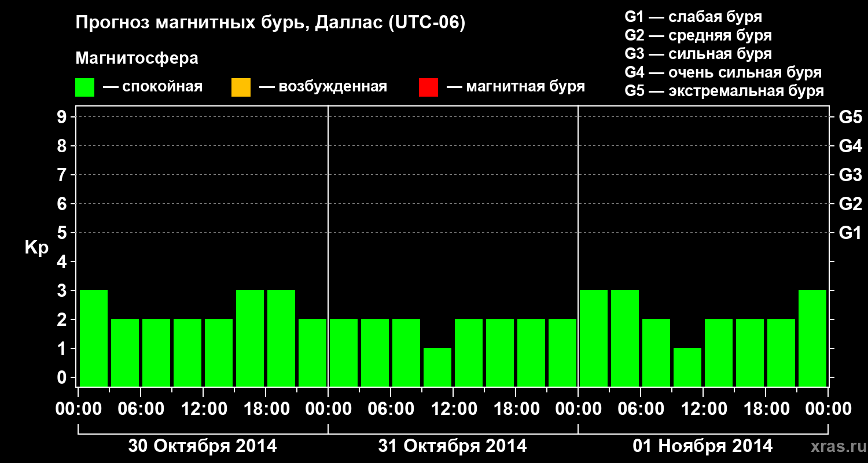Click the bar starting at 06:00 on 31 Октября
This screenshot has height=463, width=868.
tap(406, 352)
